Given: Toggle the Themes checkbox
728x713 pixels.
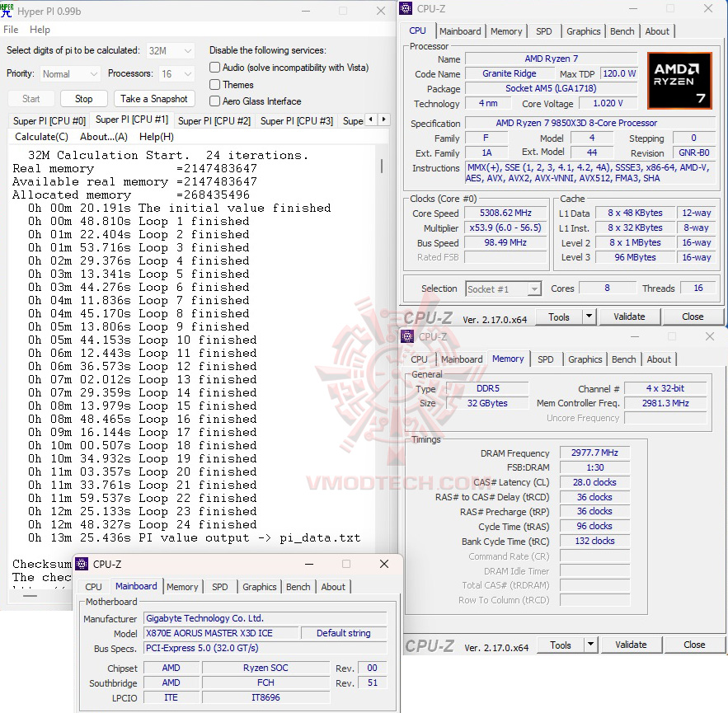Looking at the screenshot, I should (x=214, y=84).
